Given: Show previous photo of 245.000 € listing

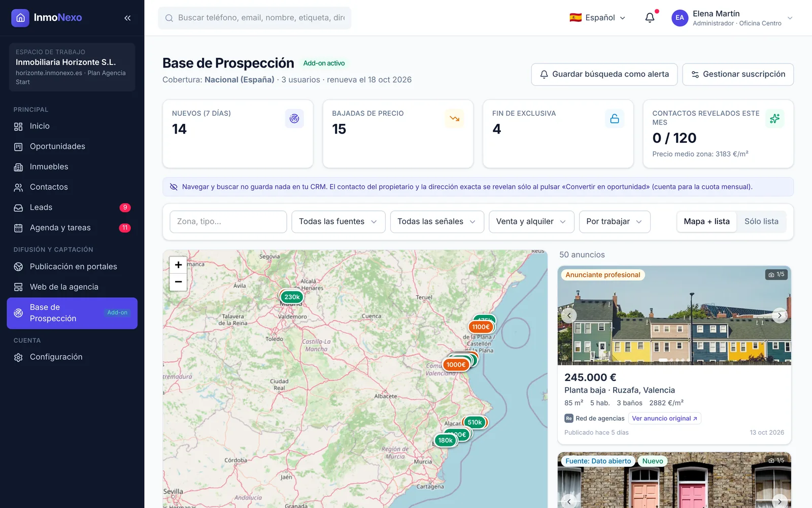Looking at the screenshot, I should (x=569, y=315).
